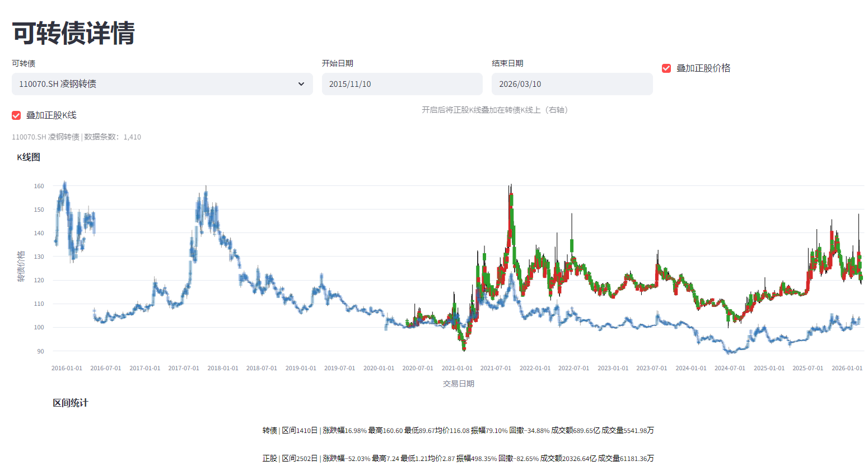Click the 结束日期 date field showing 2026/03/10

click(x=572, y=84)
